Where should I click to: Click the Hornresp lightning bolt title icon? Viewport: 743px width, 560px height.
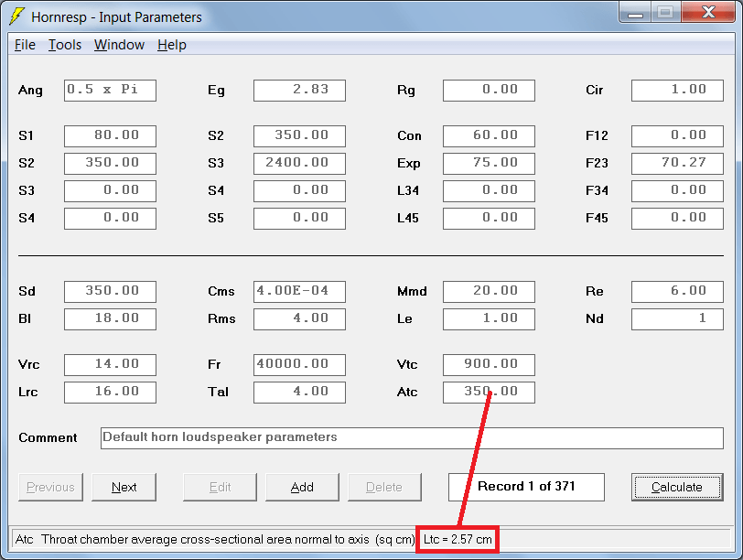(16, 16)
